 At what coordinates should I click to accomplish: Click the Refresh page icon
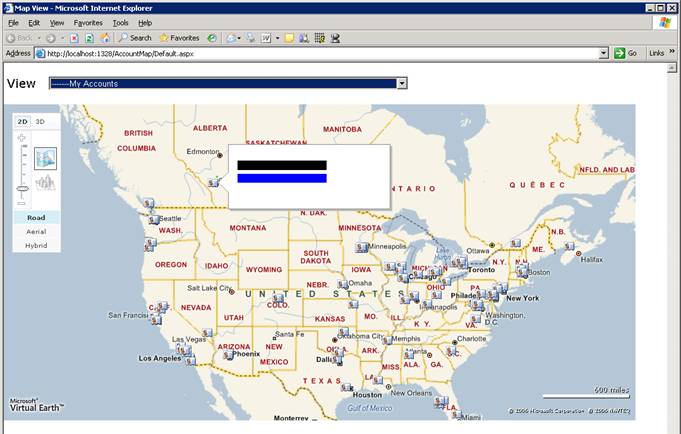pyautogui.click(x=89, y=38)
